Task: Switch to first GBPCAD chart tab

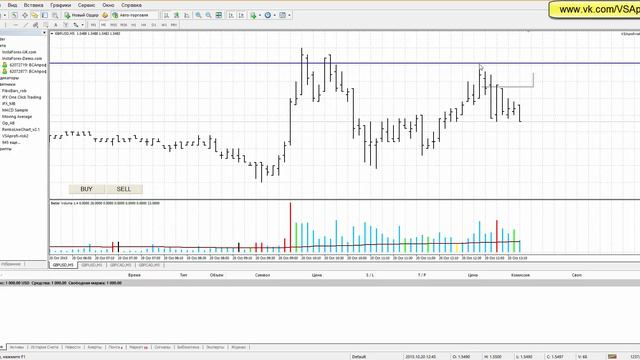Action: tap(120, 265)
